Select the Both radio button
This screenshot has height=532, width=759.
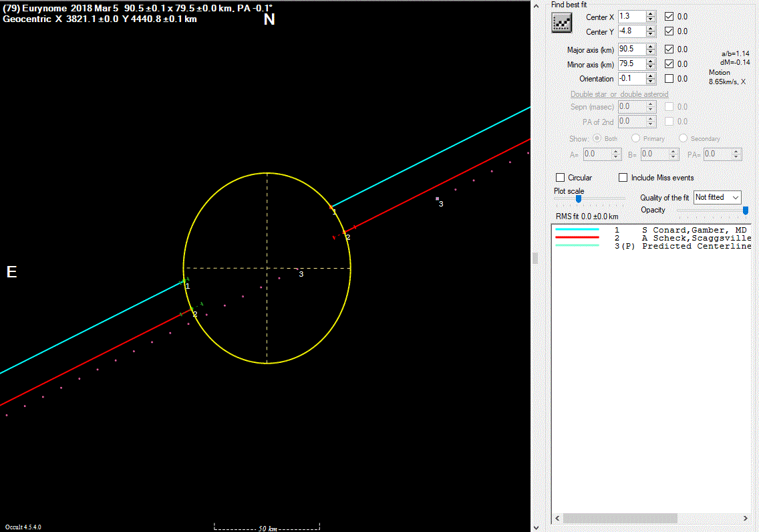(597, 138)
